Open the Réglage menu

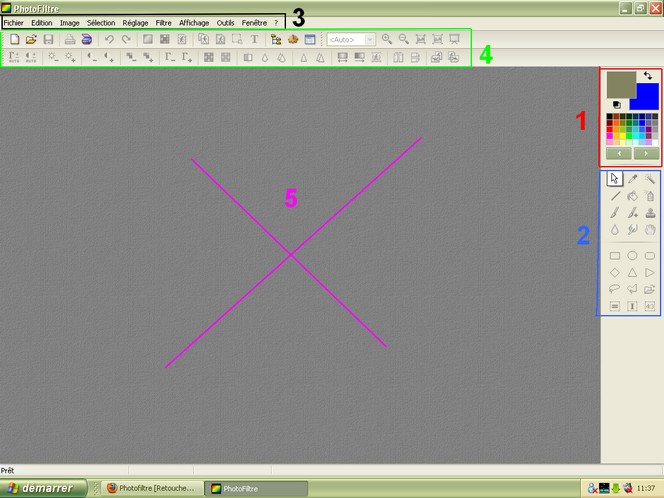(135, 22)
